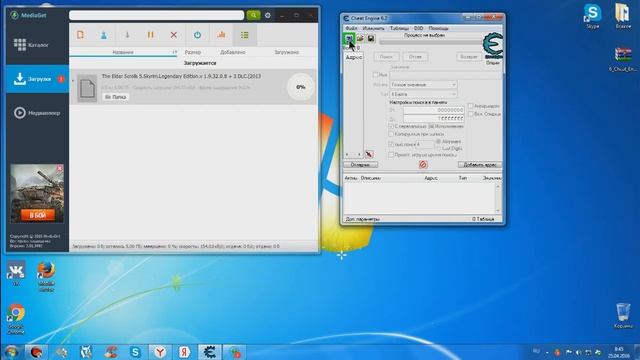Open Таблица menu in Cheat Engine

pyautogui.click(x=399, y=28)
